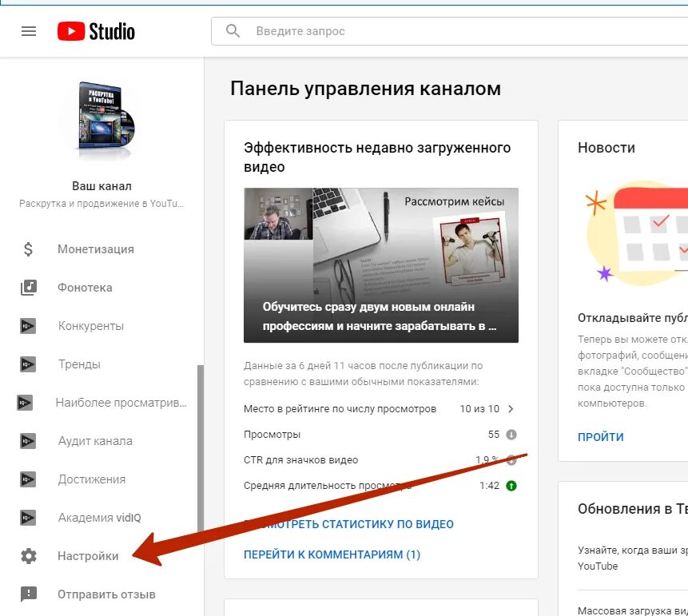Viewport: 688px width, 616px height.
Task: Click 'Место в рейтинге по числу просмотров' row
Action: (x=380, y=409)
